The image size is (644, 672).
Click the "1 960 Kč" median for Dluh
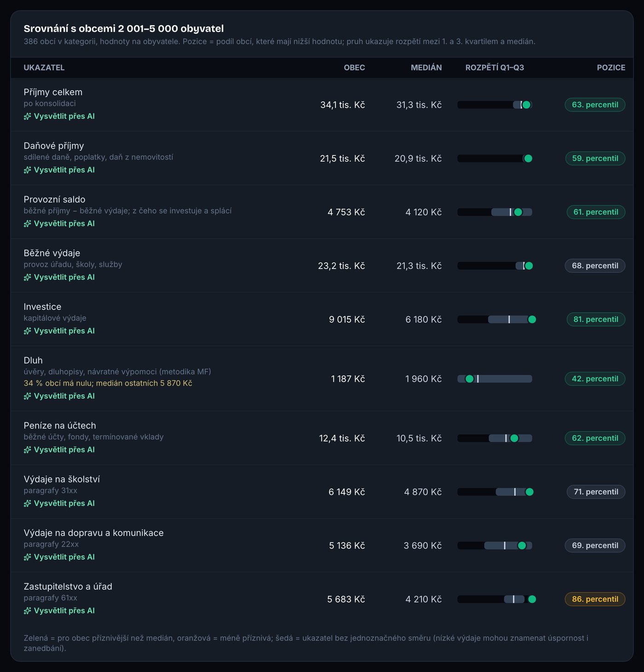424,379
